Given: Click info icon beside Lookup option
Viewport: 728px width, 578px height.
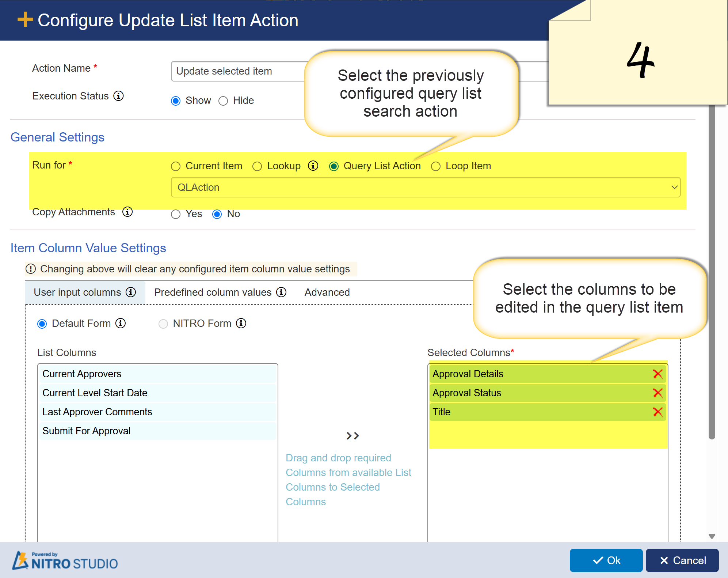Looking at the screenshot, I should pyautogui.click(x=313, y=166).
